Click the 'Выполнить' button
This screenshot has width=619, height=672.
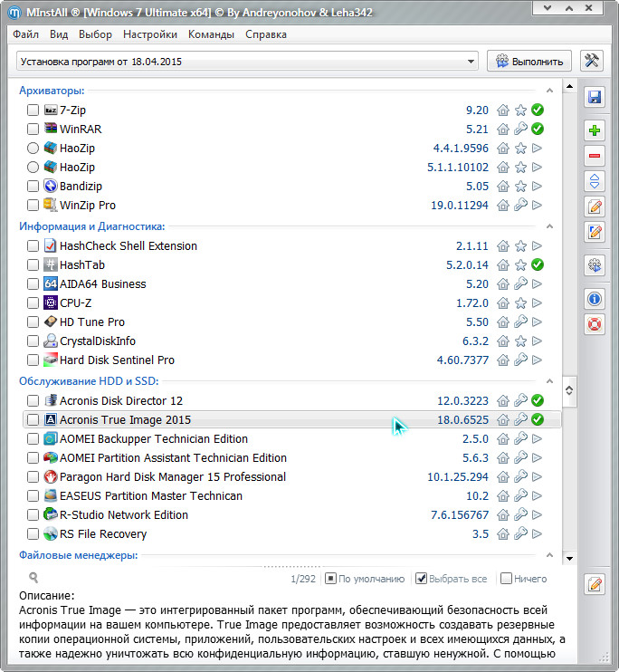(529, 62)
